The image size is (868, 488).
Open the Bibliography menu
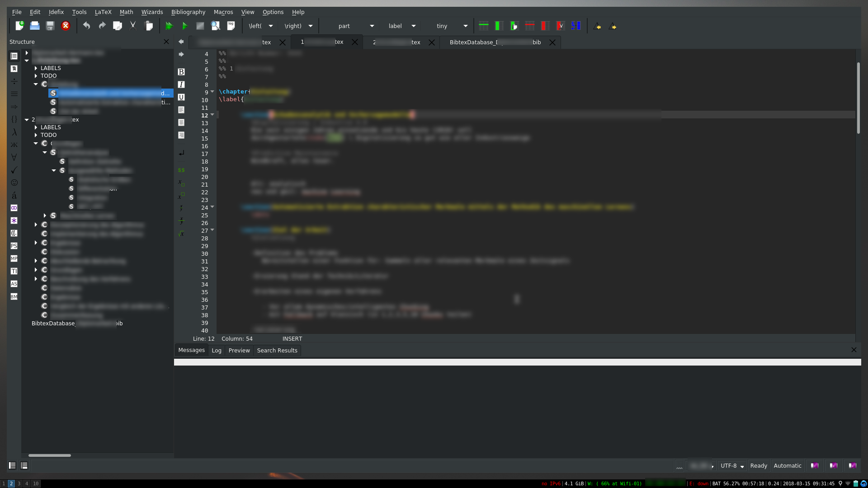188,12
